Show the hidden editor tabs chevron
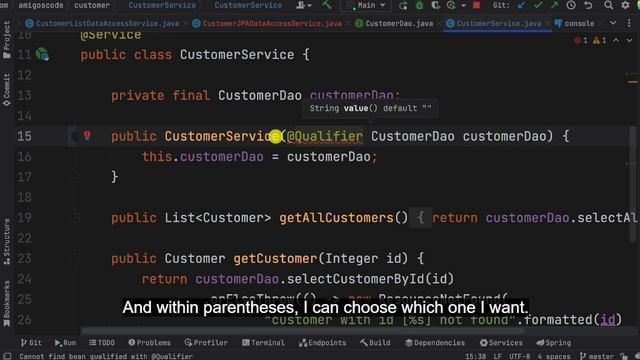 (x=613, y=23)
